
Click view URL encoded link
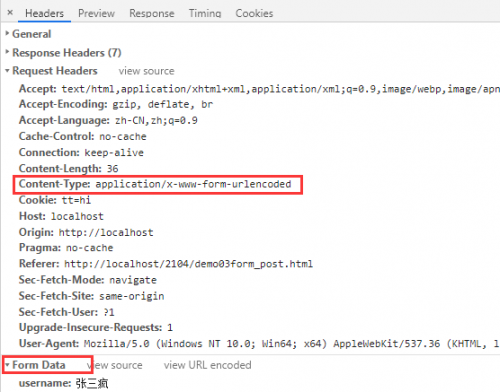[207, 365]
